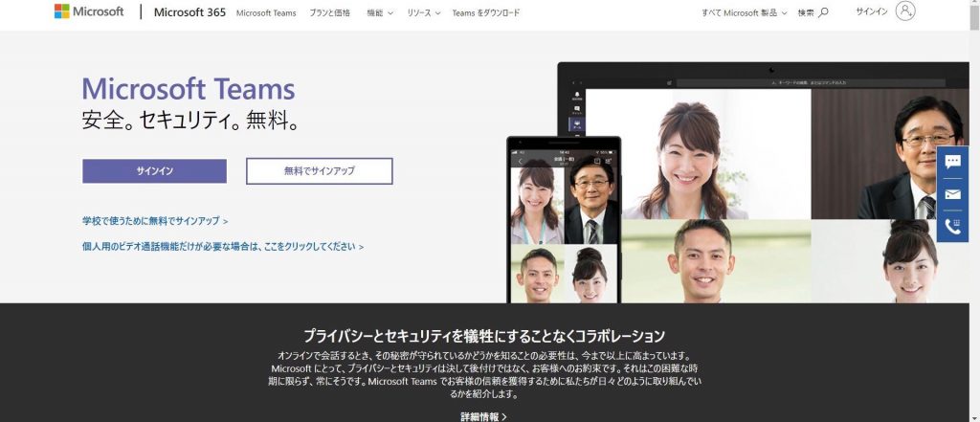Click the 無料でサインアップ button

point(319,170)
